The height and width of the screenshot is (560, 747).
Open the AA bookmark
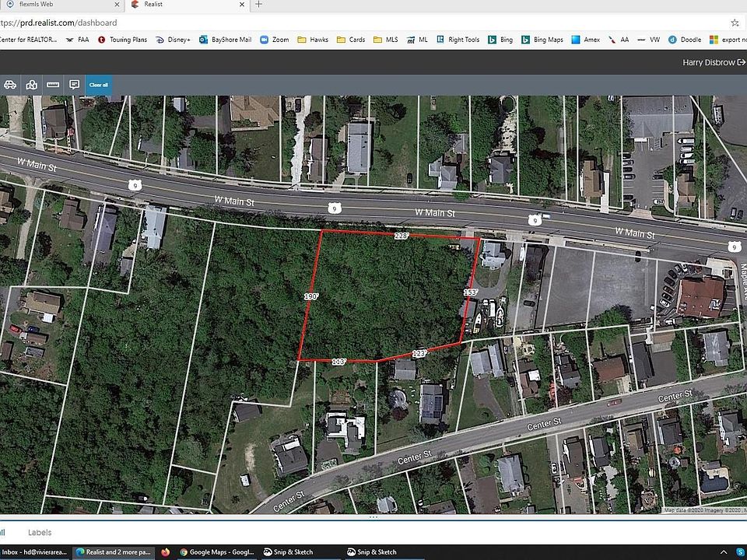619,40
